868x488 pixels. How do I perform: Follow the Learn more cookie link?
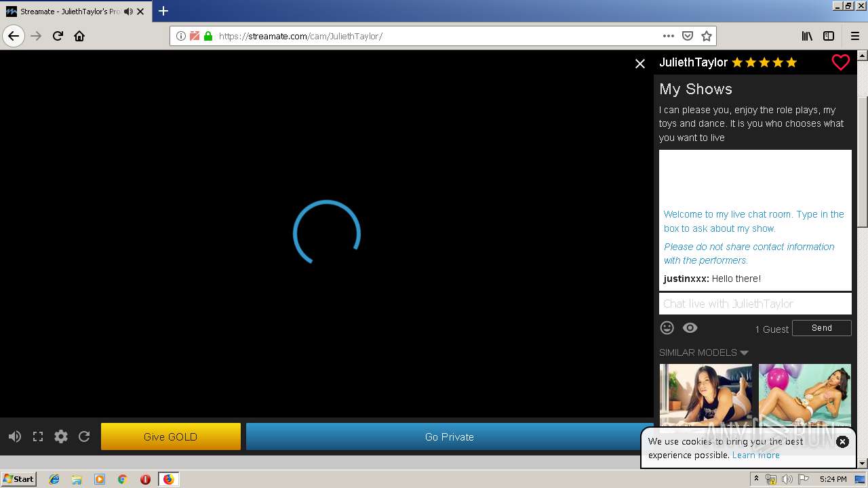756,455
